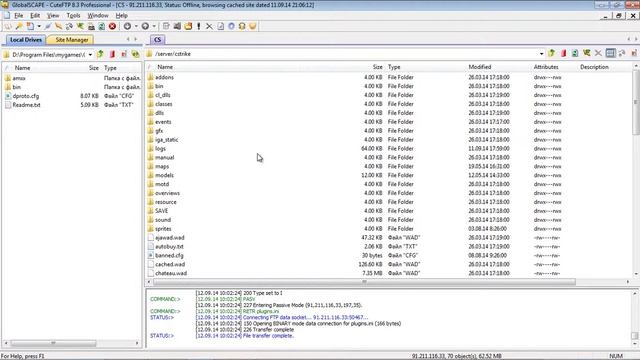This screenshot has height=360, width=640.
Task: Sort remote files by Modified column
Action: [480, 67]
